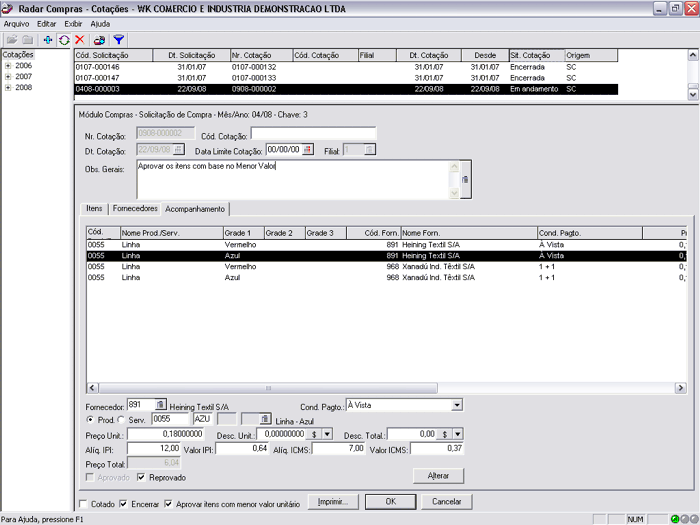The width and height of the screenshot is (700, 525).
Task: Click the blue filter funnel toolbar icon
Action: 118,39
